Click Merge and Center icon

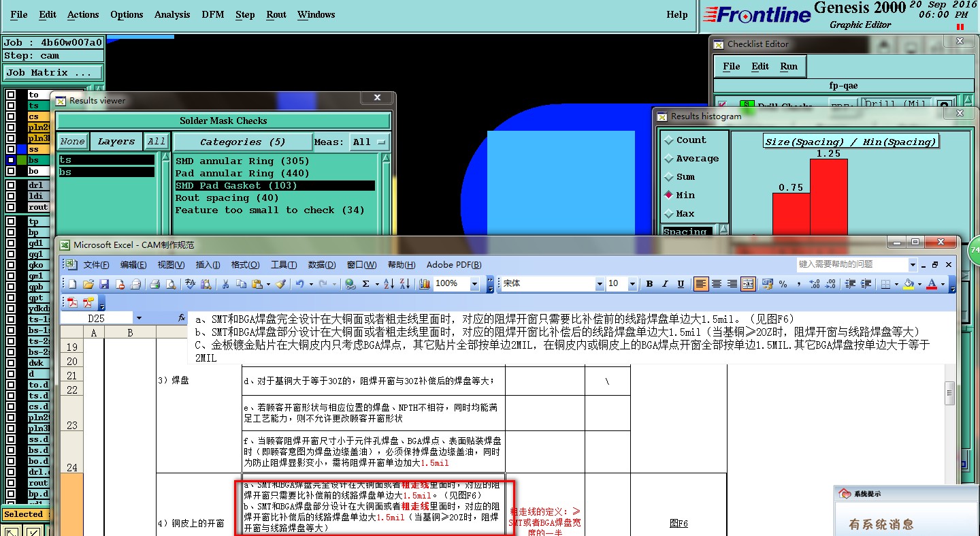748,284
